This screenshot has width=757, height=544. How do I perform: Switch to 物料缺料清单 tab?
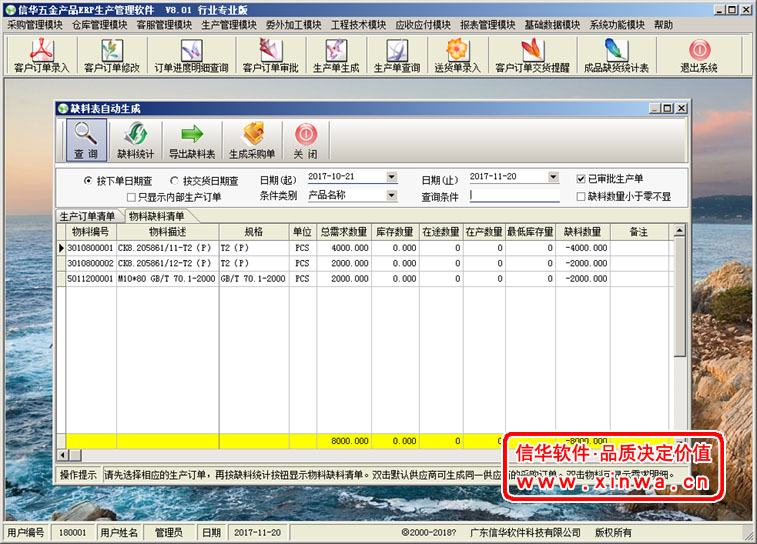[x=156, y=216]
